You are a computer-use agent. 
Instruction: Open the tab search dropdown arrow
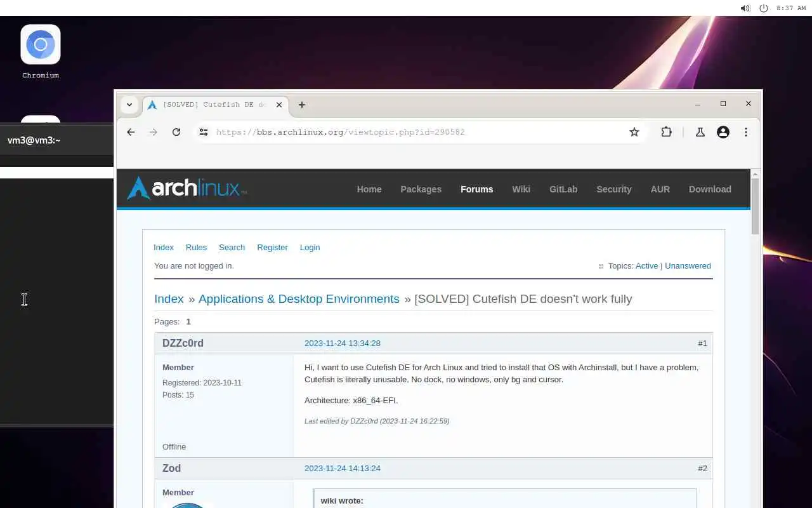coord(129,105)
